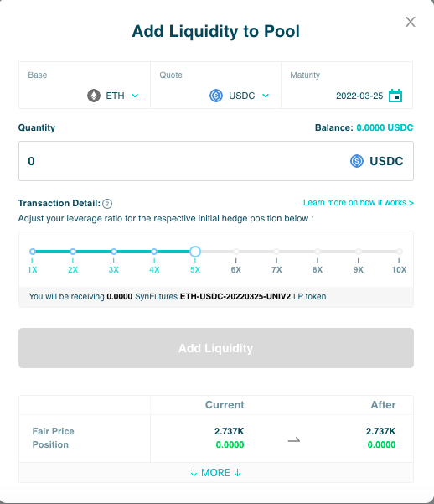Set leverage slider to 3X
Screen dimensions: 434x504
pos(114,252)
